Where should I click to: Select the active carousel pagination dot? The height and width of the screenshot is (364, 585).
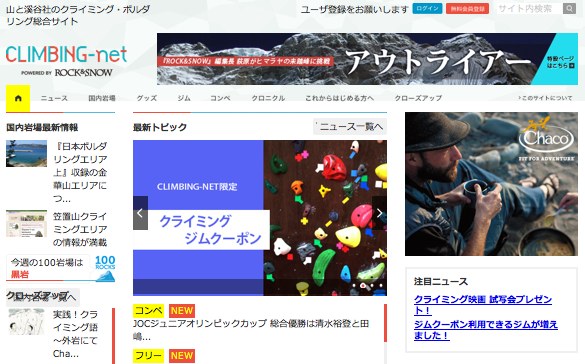click(363, 286)
